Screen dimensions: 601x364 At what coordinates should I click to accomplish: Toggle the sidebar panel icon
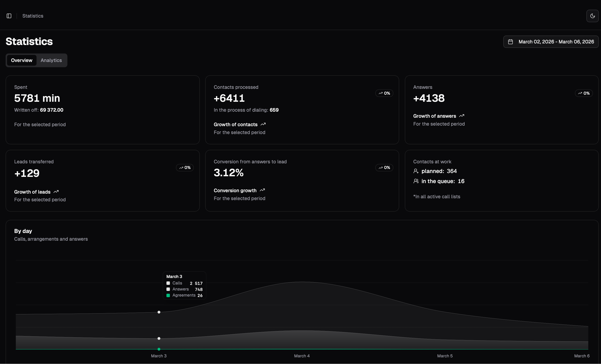[9, 16]
